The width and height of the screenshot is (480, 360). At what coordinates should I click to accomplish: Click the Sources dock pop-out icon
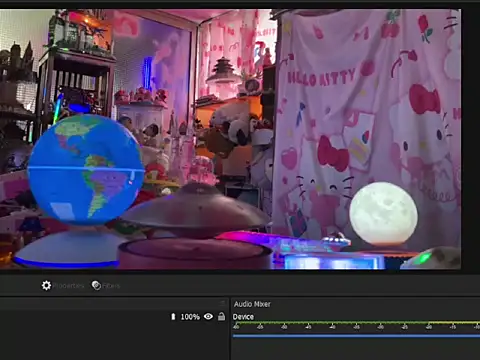click(x=222, y=303)
